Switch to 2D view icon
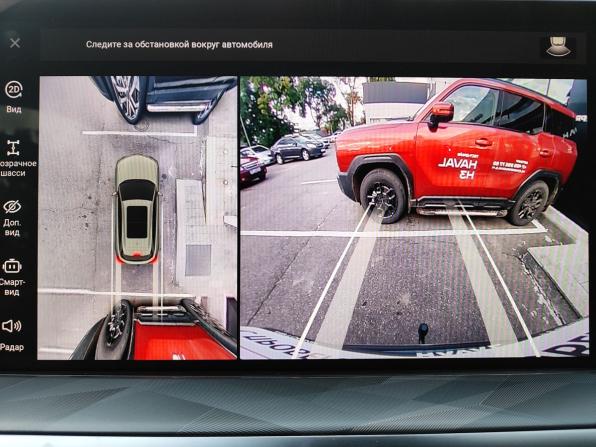Image resolution: width=596 pixels, height=447 pixels. pyautogui.click(x=14, y=90)
